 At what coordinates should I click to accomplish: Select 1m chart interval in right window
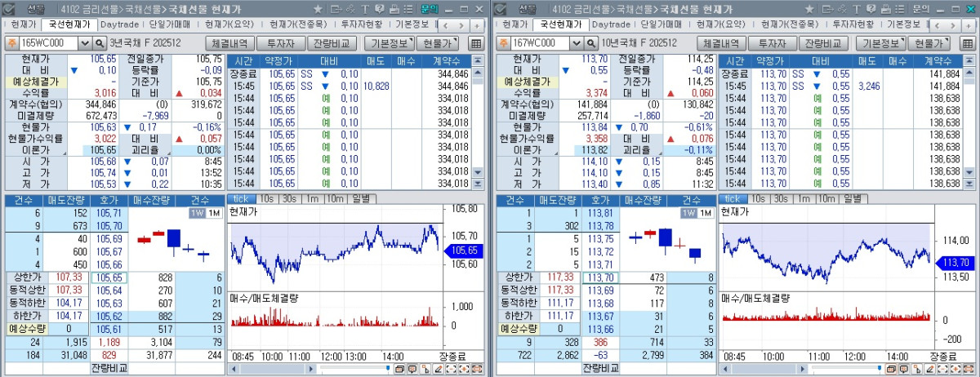click(803, 198)
